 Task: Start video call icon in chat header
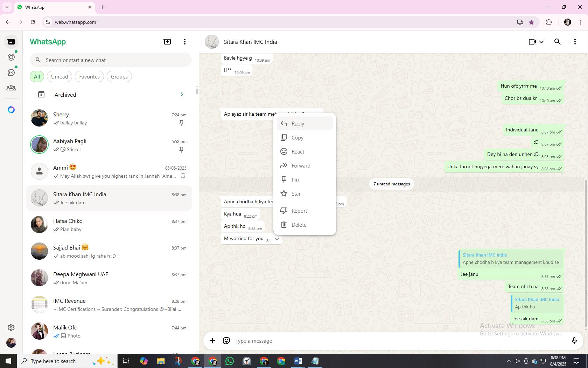[x=532, y=42]
